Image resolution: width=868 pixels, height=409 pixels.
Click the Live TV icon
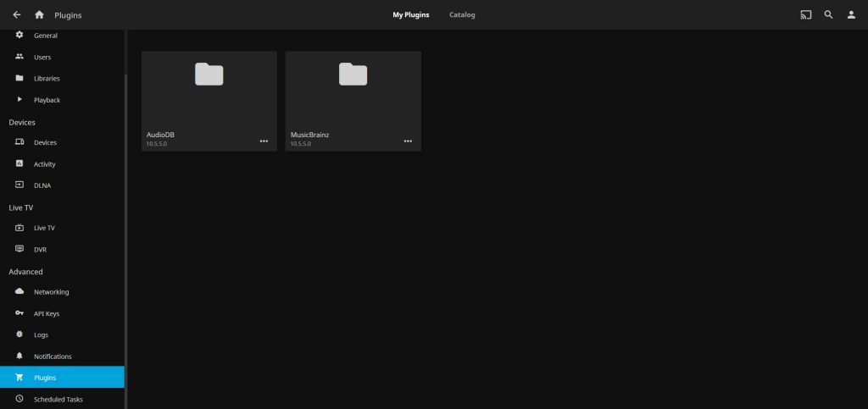pyautogui.click(x=19, y=228)
